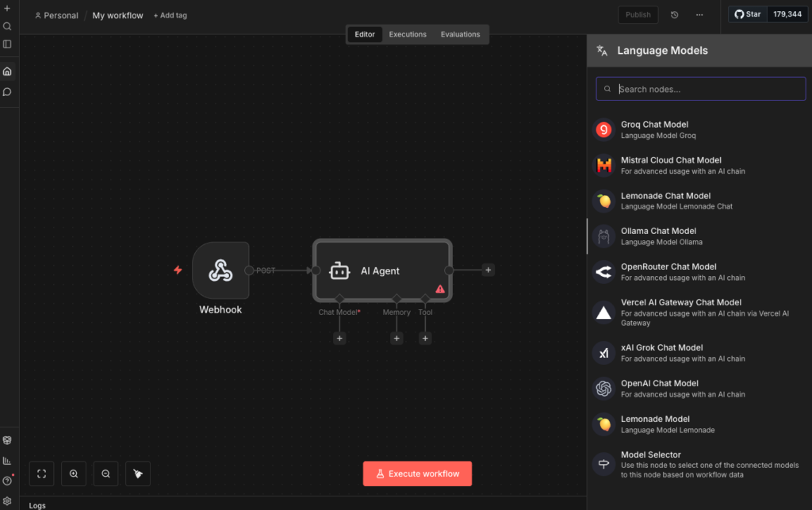Click plus under Memory connector
This screenshot has width=812, height=510.
tap(396, 339)
